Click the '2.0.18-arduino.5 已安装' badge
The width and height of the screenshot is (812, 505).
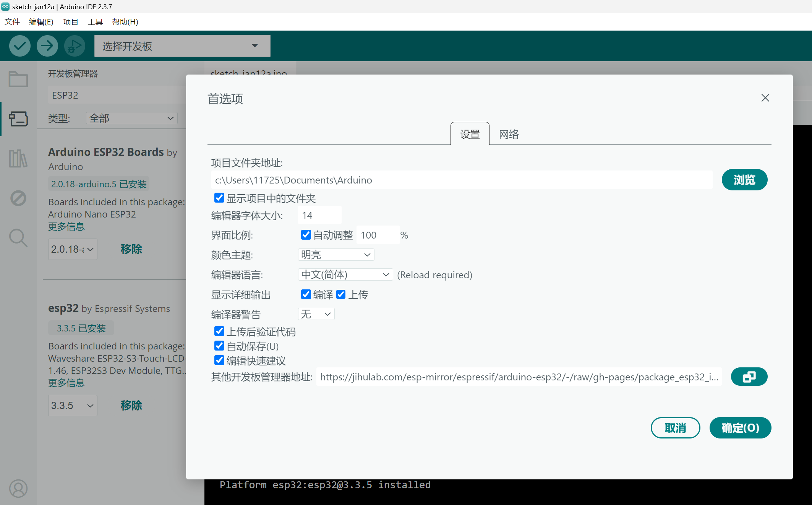pyautogui.click(x=99, y=184)
